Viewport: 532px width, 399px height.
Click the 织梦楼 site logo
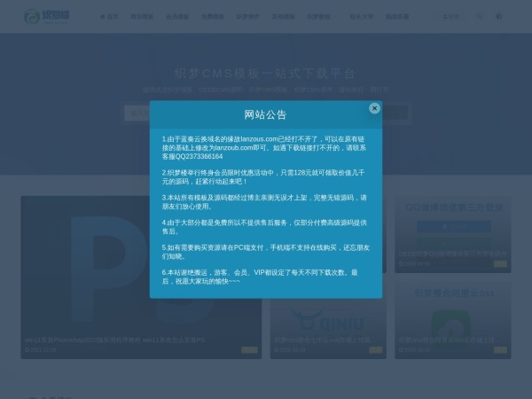coord(47,16)
